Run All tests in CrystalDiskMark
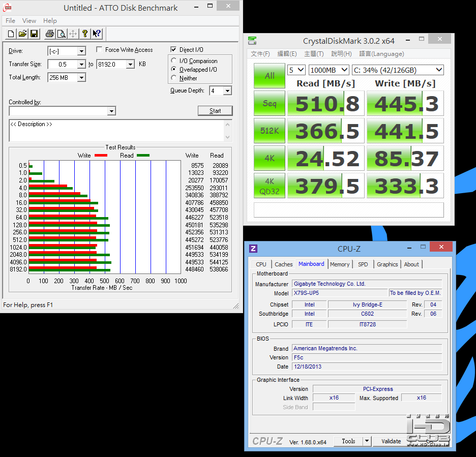The width and height of the screenshot is (476, 457). [x=269, y=76]
